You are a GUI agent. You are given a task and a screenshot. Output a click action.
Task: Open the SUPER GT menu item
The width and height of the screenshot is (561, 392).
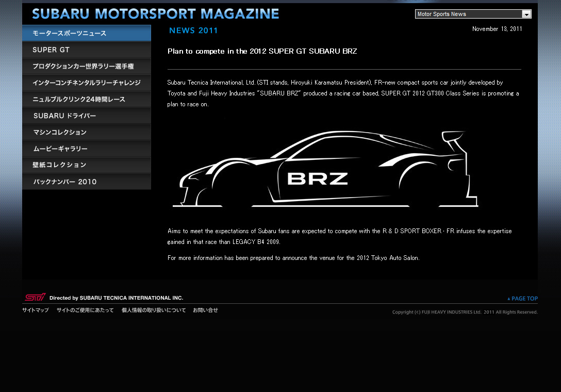pyautogui.click(x=87, y=50)
